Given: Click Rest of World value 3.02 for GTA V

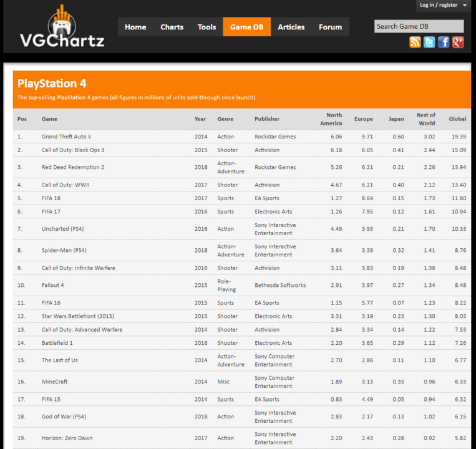Looking at the screenshot, I should [x=429, y=137].
